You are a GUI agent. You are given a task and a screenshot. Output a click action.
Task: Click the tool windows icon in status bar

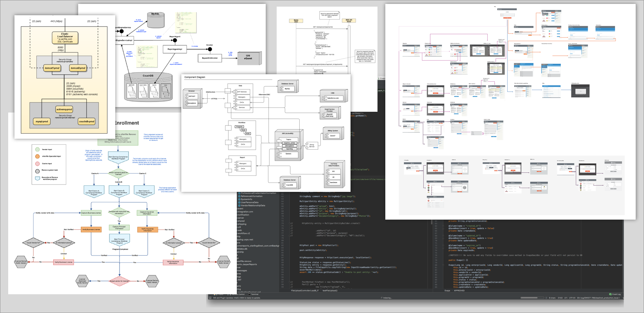pos(210,298)
